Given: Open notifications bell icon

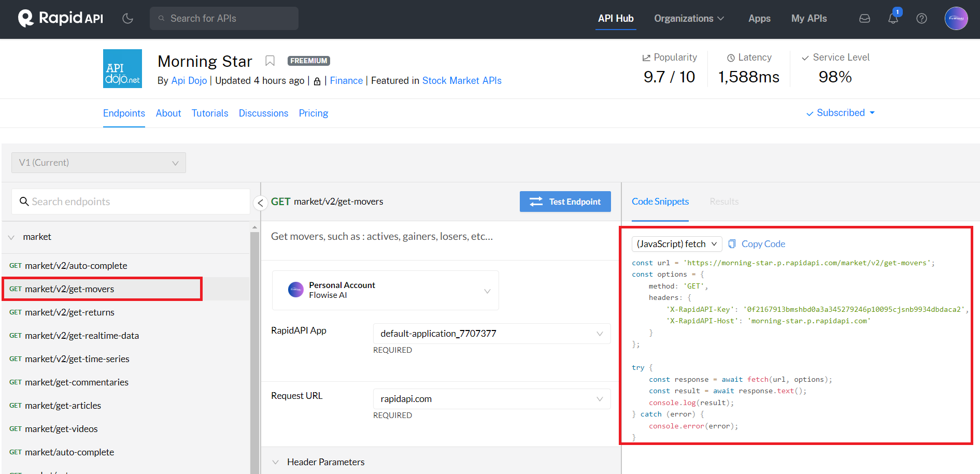Looking at the screenshot, I should coord(892,19).
